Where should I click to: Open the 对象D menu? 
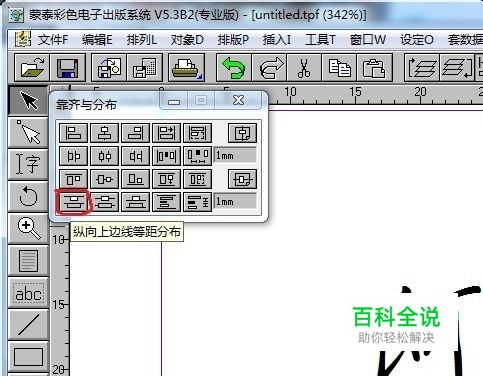click(x=187, y=40)
